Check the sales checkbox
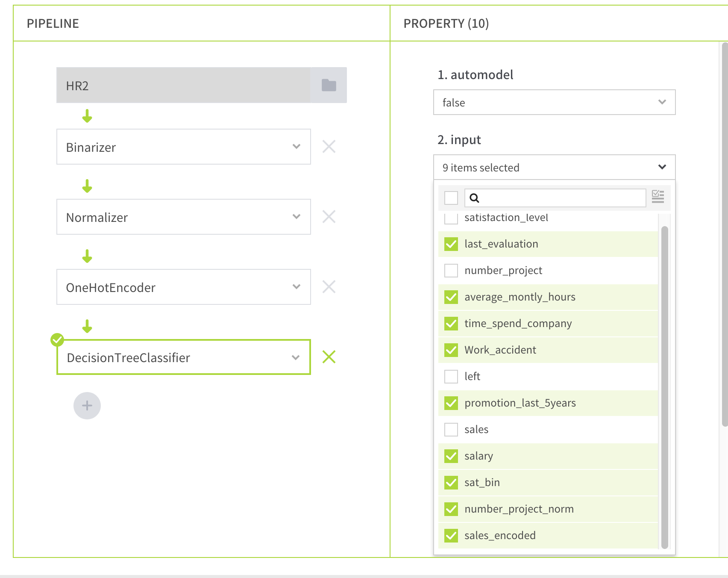The width and height of the screenshot is (728, 578). [x=451, y=430]
